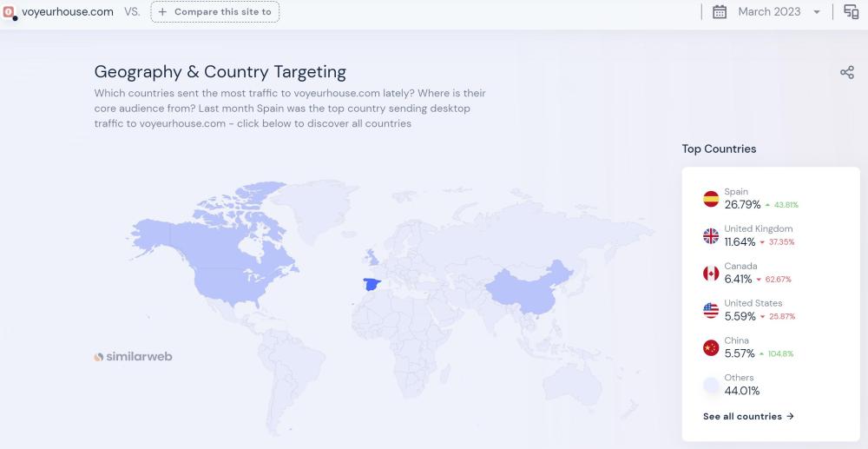This screenshot has height=449, width=868.
Task: Open the March 2023 date dropdown
Action: [x=769, y=12]
